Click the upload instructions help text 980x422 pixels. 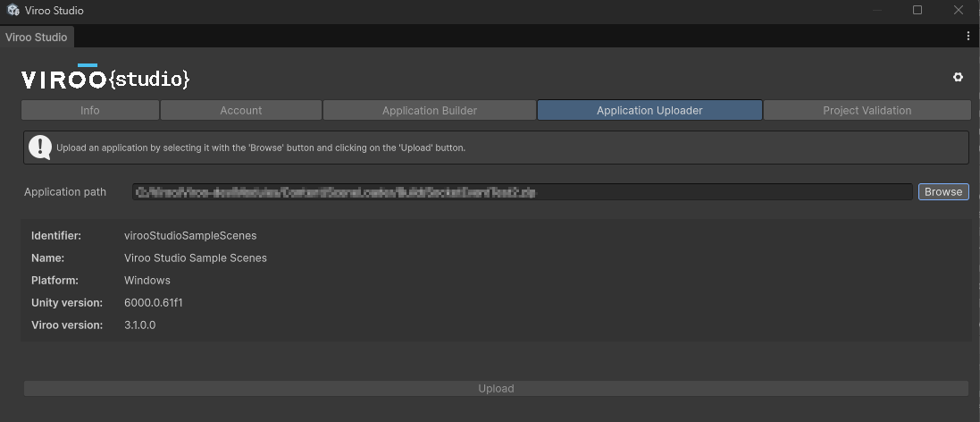[261, 148]
